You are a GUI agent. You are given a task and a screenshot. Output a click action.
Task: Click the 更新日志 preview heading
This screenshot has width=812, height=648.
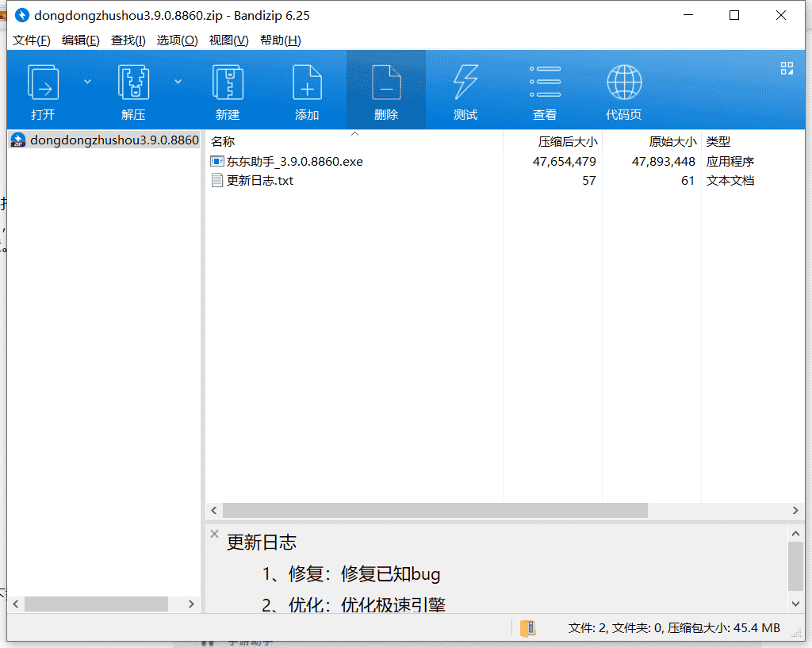[x=262, y=543]
